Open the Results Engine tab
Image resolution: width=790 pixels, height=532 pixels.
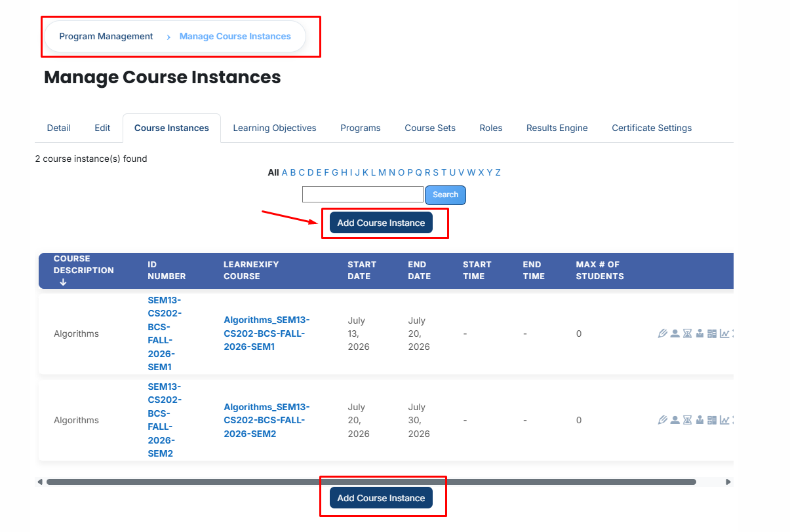pos(557,128)
